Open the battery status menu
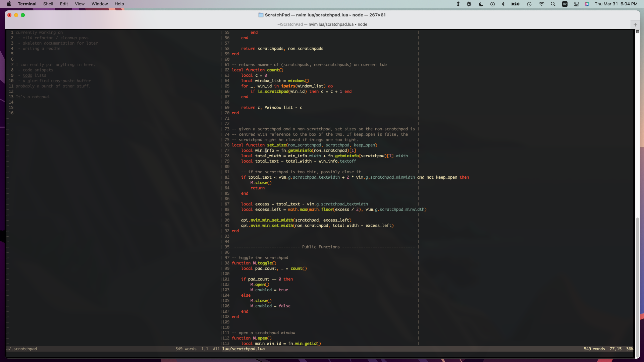644x362 pixels. [x=516, y=4]
